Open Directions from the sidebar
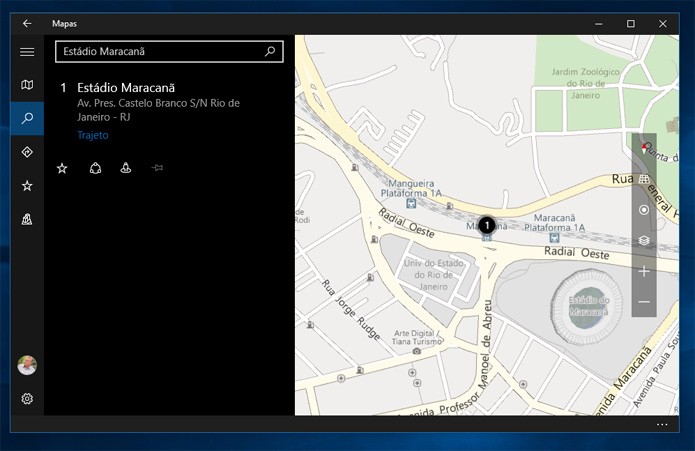The height and width of the screenshot is (451, 695). tap(27, 152)
